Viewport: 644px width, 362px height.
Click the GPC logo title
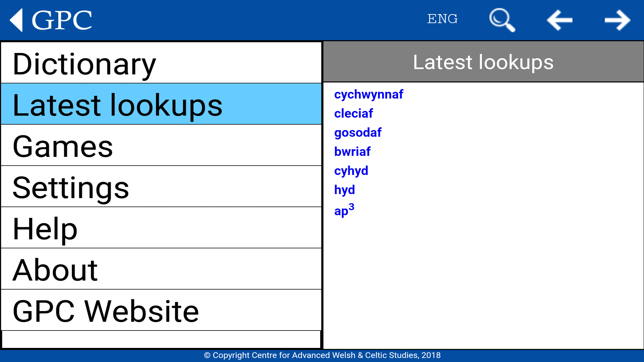[62, 20]
